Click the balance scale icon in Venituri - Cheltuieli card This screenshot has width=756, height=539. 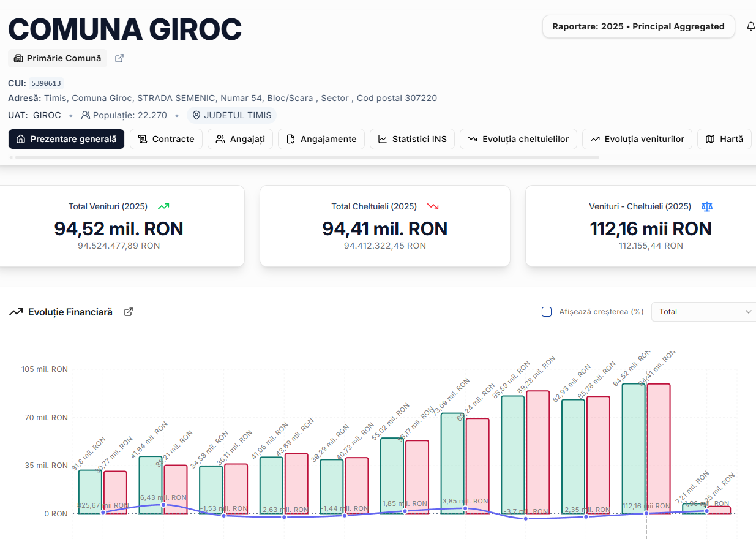tap(707, 206)
